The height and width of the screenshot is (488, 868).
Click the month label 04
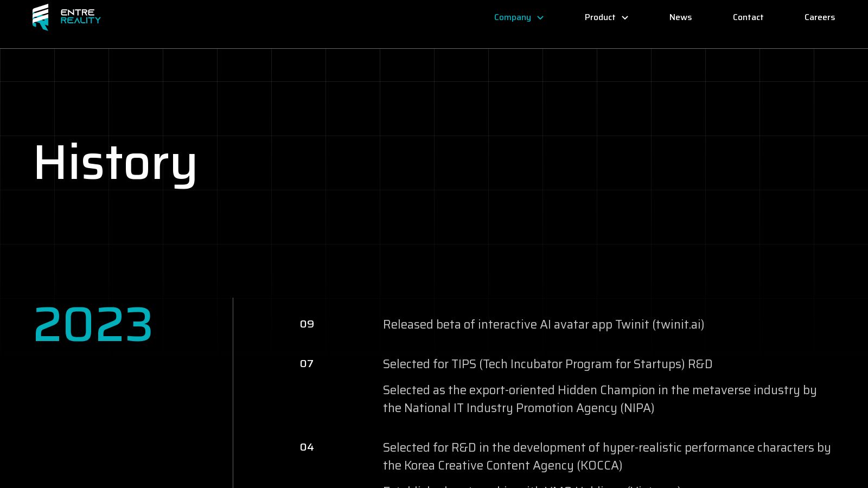tap(307, 447)
